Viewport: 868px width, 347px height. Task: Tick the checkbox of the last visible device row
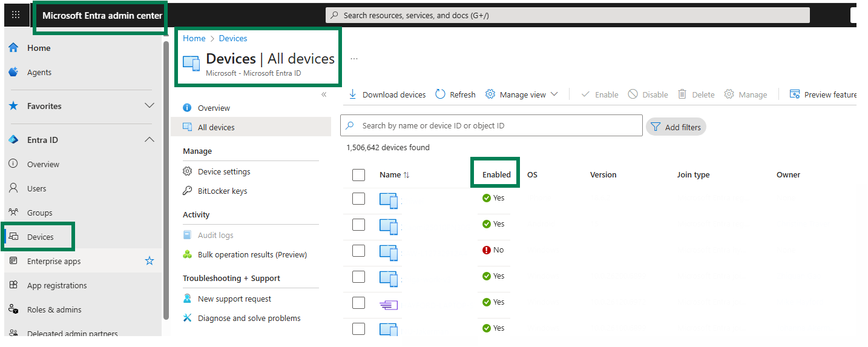359,329
